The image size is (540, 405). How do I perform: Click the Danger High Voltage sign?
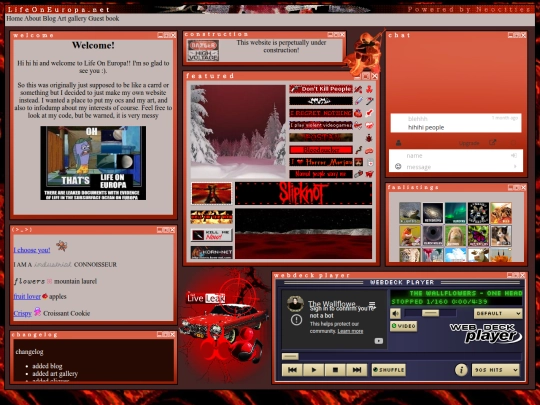[203, 50]
